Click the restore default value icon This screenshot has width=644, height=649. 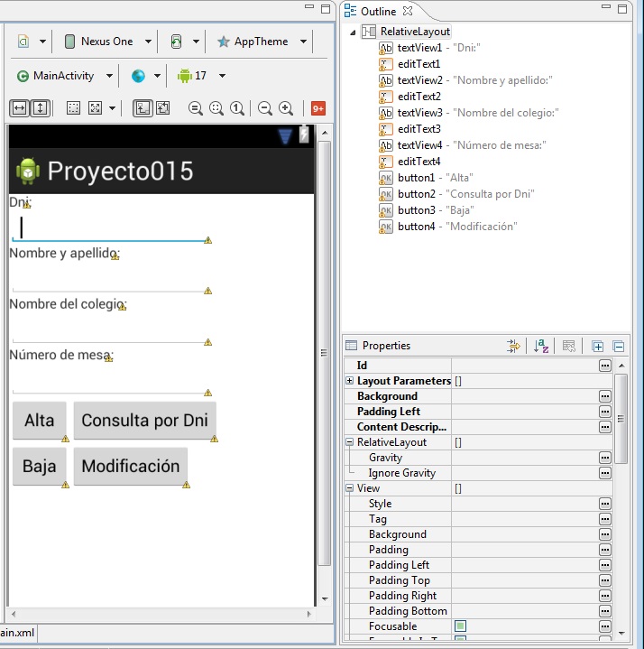569,346
